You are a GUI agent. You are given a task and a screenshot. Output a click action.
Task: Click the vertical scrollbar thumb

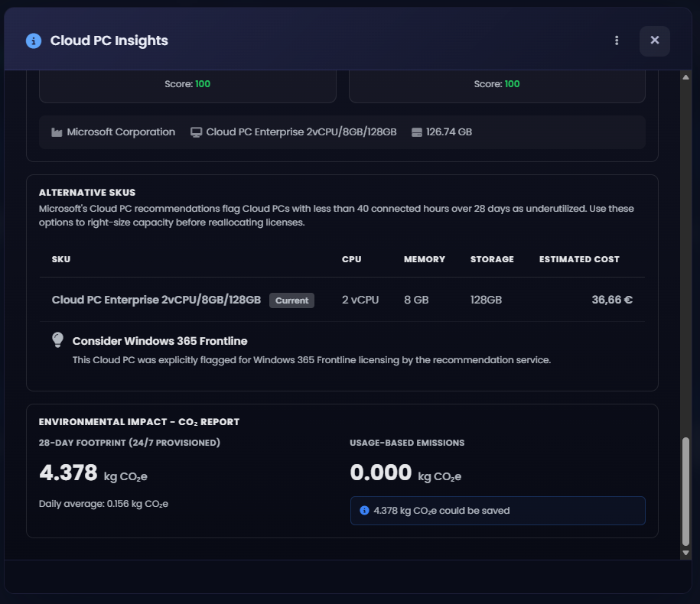pyautogui.click(x=685, y=492)
